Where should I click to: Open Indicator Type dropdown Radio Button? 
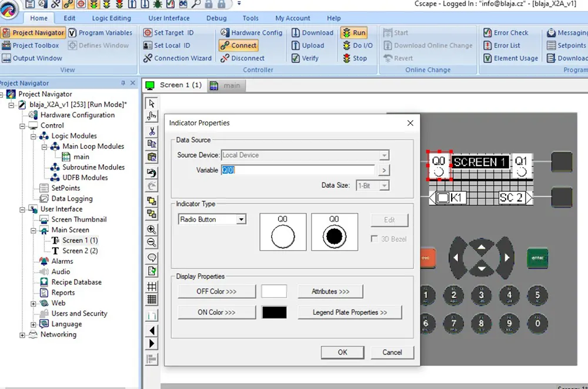(x=242, y=220)
